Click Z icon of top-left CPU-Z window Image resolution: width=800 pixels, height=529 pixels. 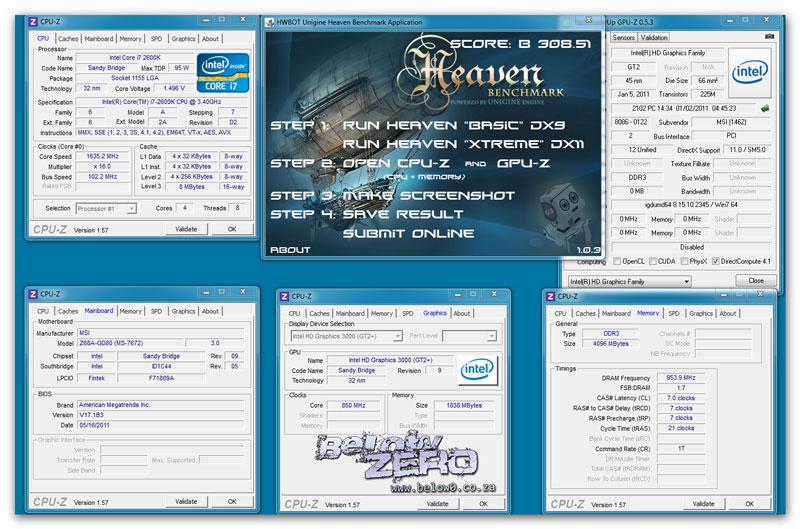[33, 22]
